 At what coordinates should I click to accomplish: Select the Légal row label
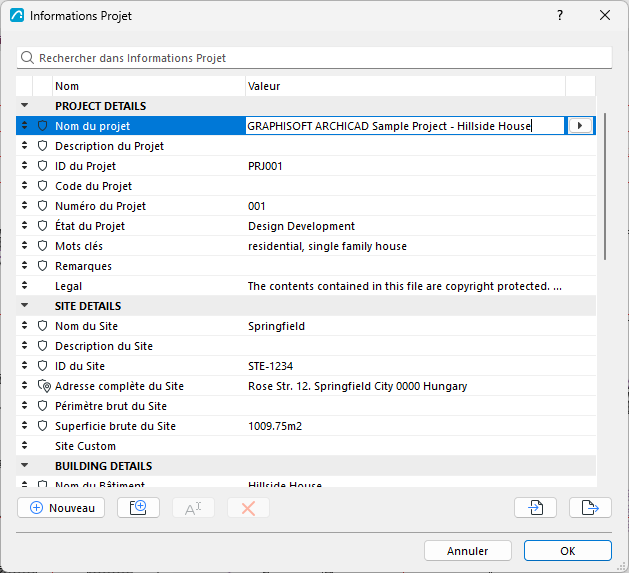click(69, 286)
